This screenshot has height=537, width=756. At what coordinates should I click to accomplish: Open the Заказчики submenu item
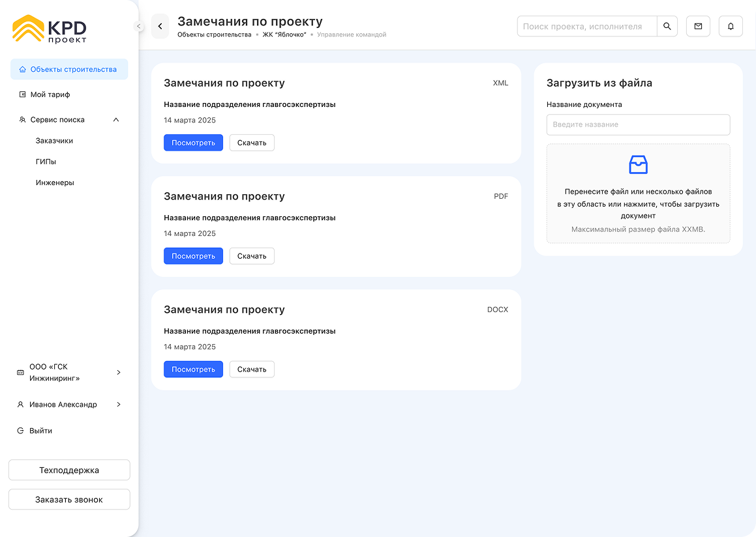click(x=54, y=141)
